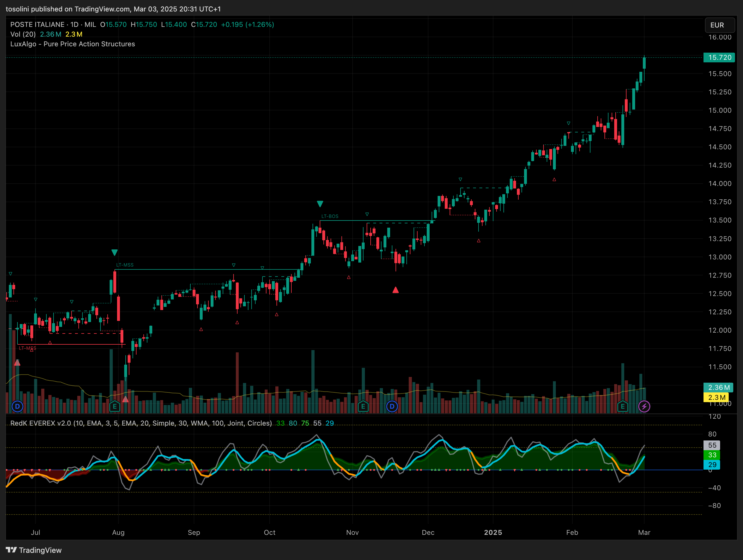Click the 15.720 current price label
743x560 pixels.
[x=719, y=57]
